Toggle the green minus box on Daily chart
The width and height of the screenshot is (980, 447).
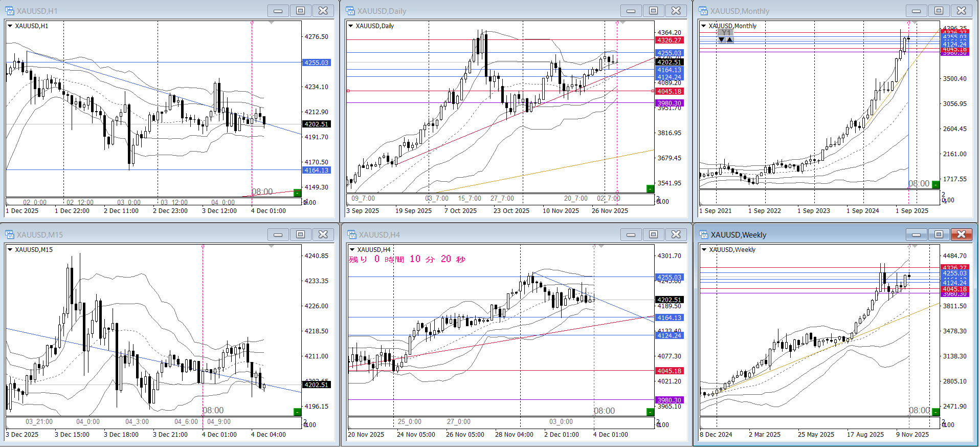[650, 188]
